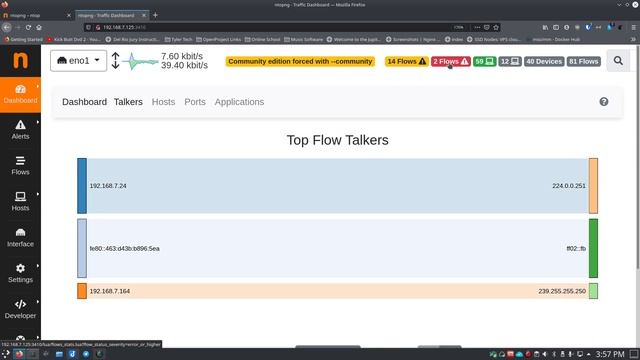The image size is (640, 360).
Task: Expand the Alerts submenu arrow
Action: pyautogui.click(x=38, y=122)
